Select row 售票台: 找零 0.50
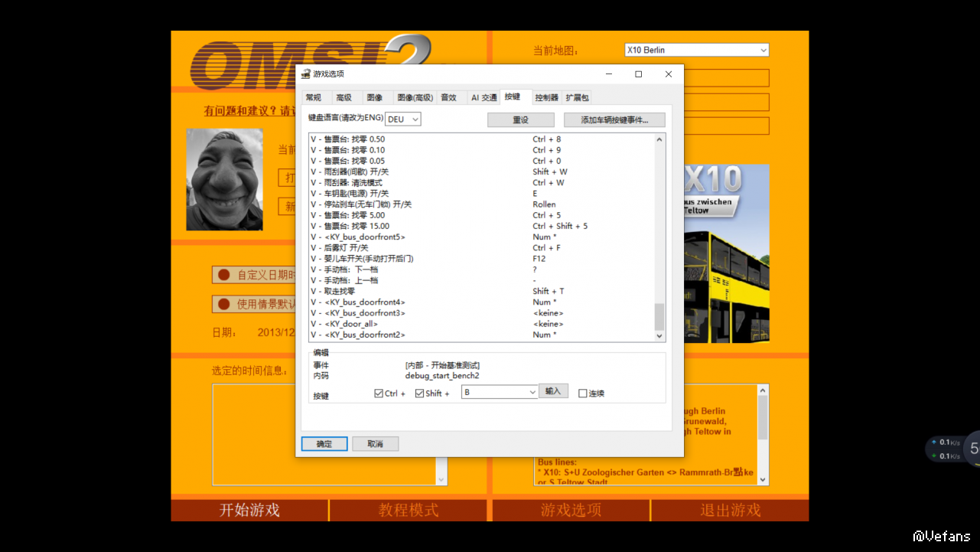 pos(482,139)
